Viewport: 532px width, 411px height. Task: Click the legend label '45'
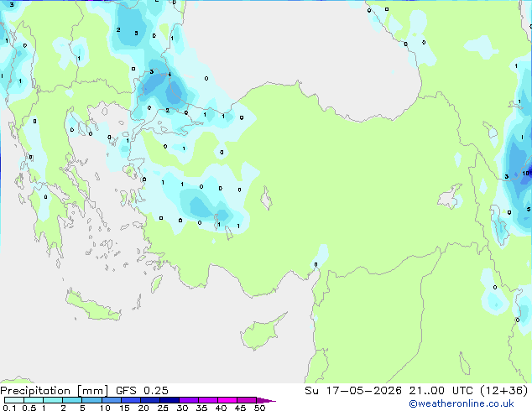(x=240, y=408)
